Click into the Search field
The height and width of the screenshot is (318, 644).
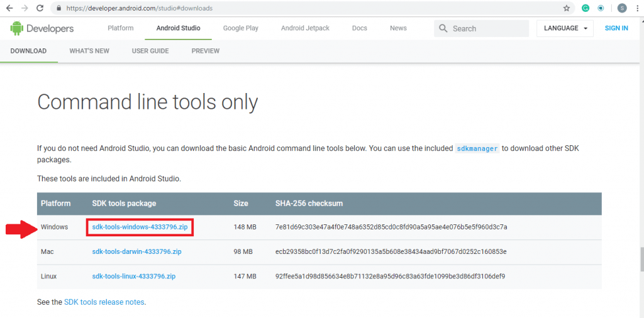pyautogui.click(x=487, y=28)
